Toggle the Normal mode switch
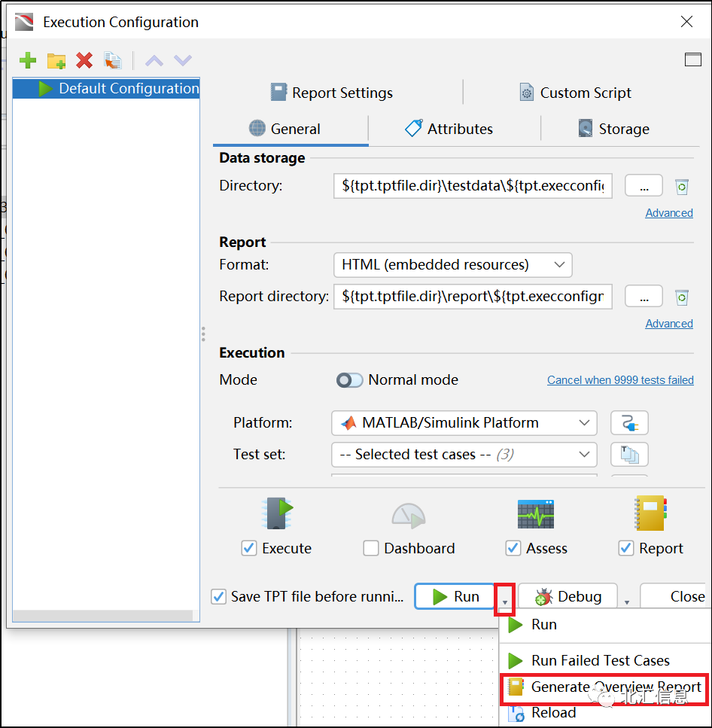The image size is (712, 728). tap(349, 380)
